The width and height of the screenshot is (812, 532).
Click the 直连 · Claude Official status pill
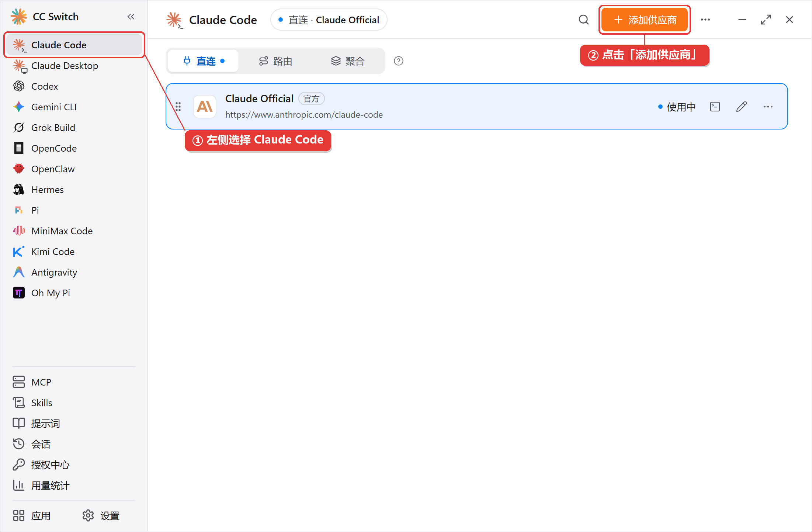point(329,20)
